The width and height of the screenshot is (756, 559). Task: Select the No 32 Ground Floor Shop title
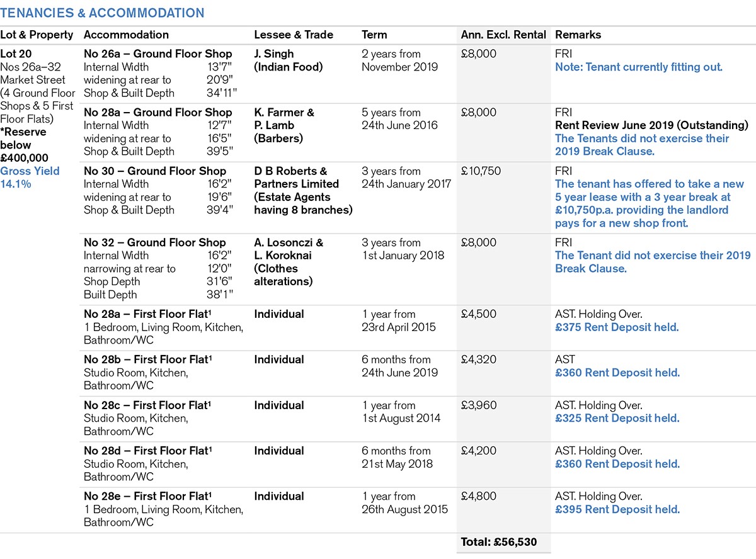[x=155, y=242]
